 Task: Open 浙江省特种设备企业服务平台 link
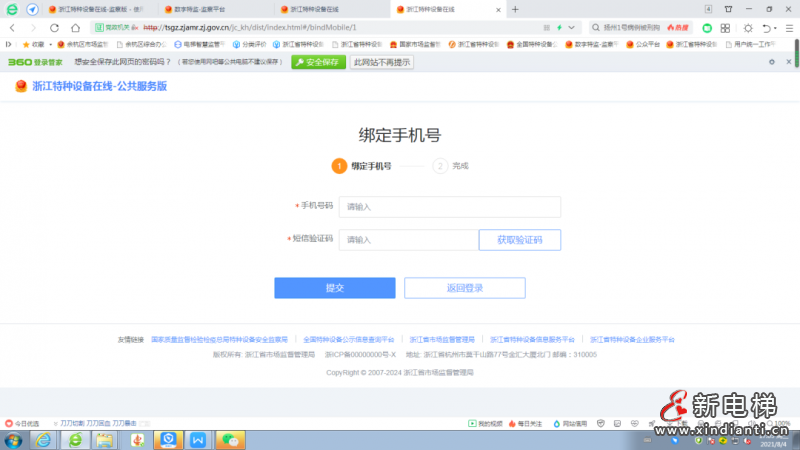(632, 339)
